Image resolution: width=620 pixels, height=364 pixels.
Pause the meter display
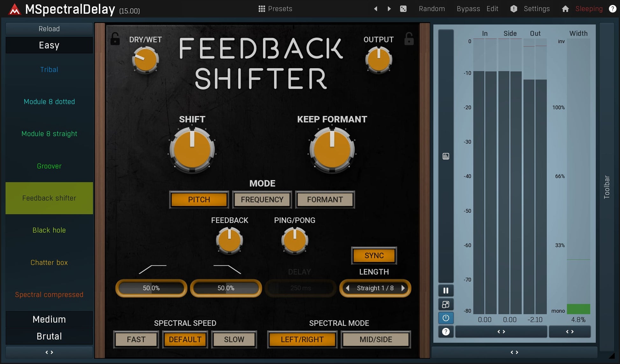446,290
